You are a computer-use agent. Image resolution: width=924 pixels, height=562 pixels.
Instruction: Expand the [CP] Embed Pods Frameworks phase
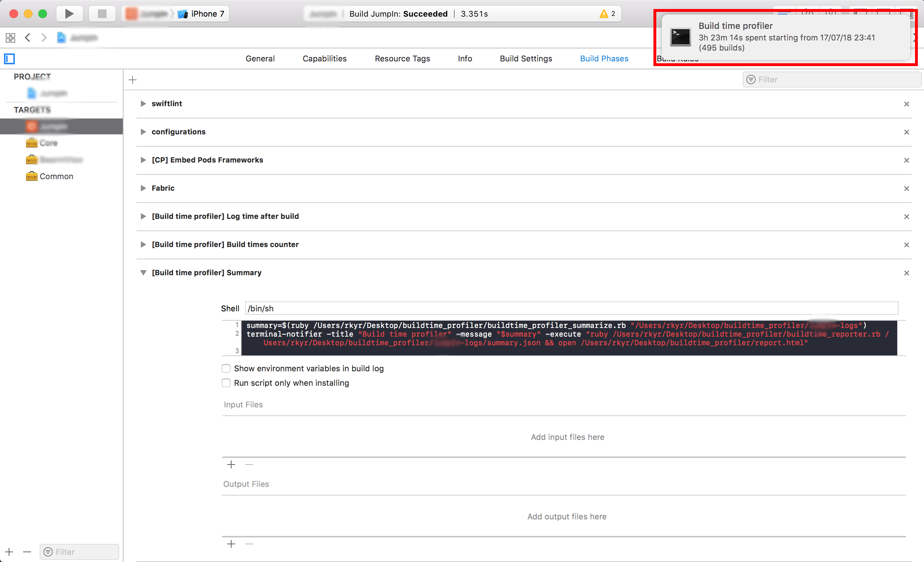pyautogui.click(x=143, y=160)
